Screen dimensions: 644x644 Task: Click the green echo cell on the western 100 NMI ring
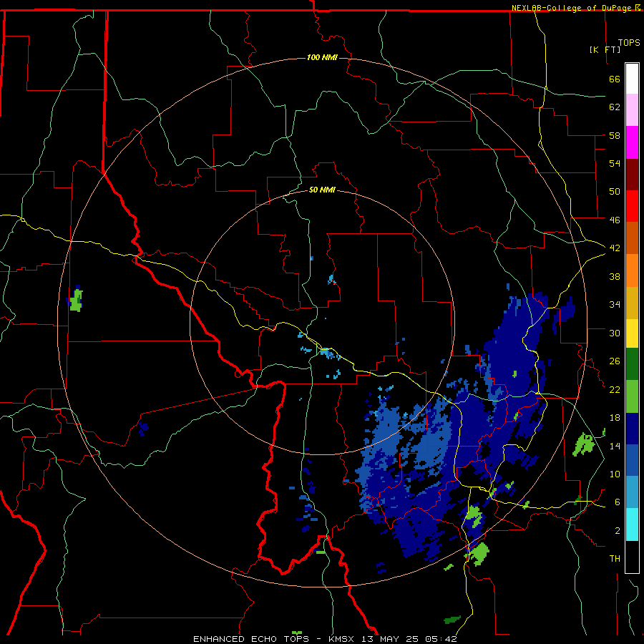coord(76,301)
